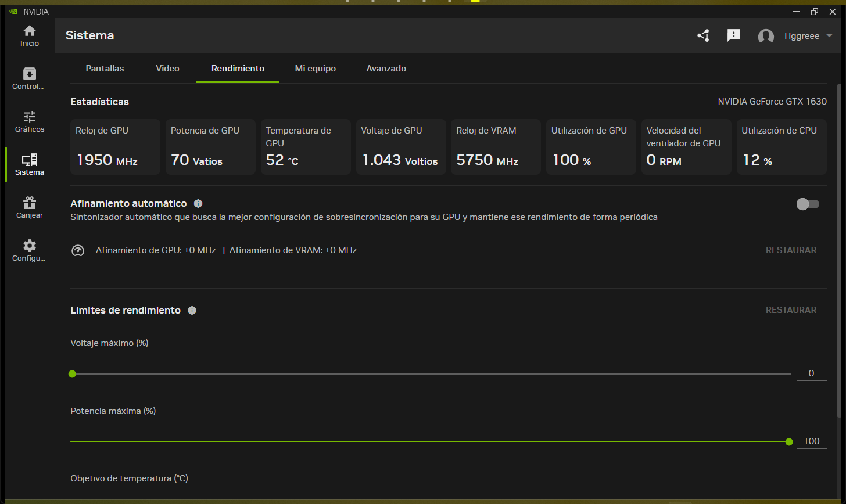Click the Voltaje máximo value field
The height and width of the screenshot is (504, 846).
(x=811, y=373)
